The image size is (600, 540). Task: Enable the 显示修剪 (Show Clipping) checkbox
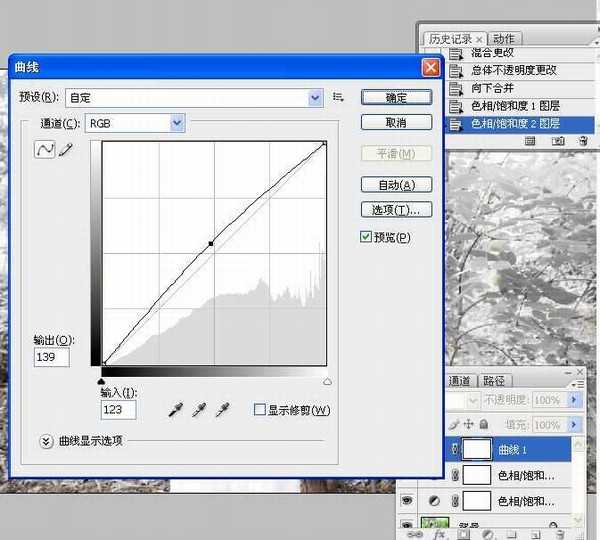click(x=260, y=410)
